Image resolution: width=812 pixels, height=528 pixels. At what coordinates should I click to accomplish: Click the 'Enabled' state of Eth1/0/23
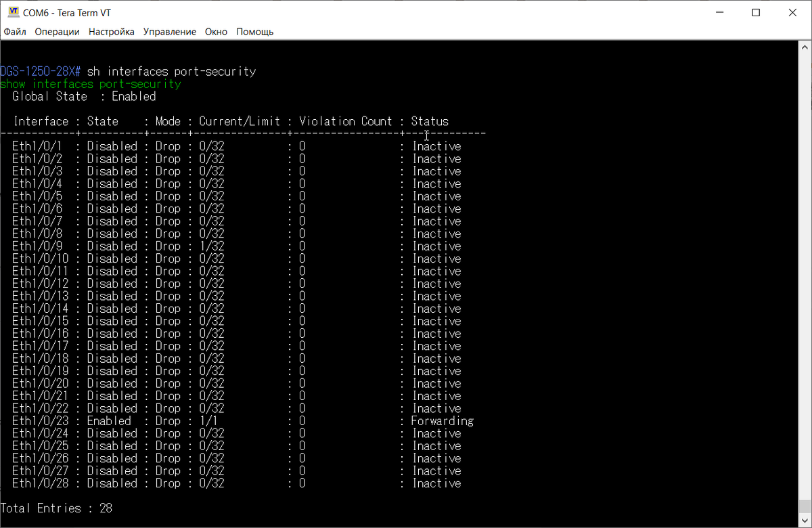tap(109, 421)
